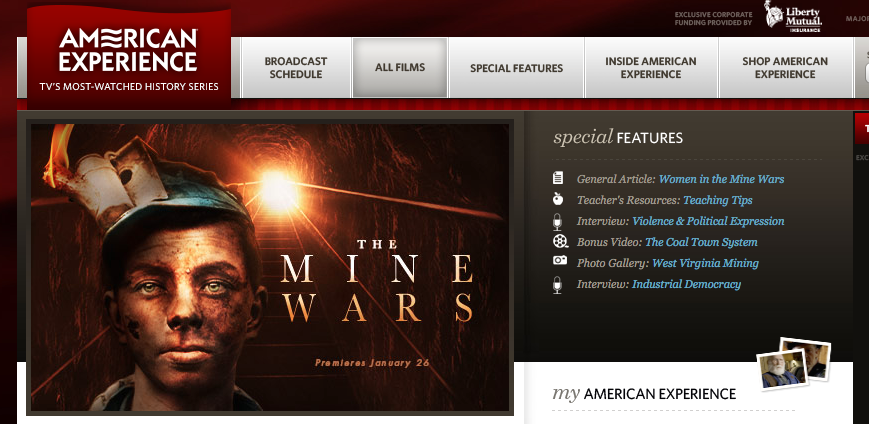Visit Shop American Experience tab
The width and height of the screenshot is (869, 424).
(785, 68)
